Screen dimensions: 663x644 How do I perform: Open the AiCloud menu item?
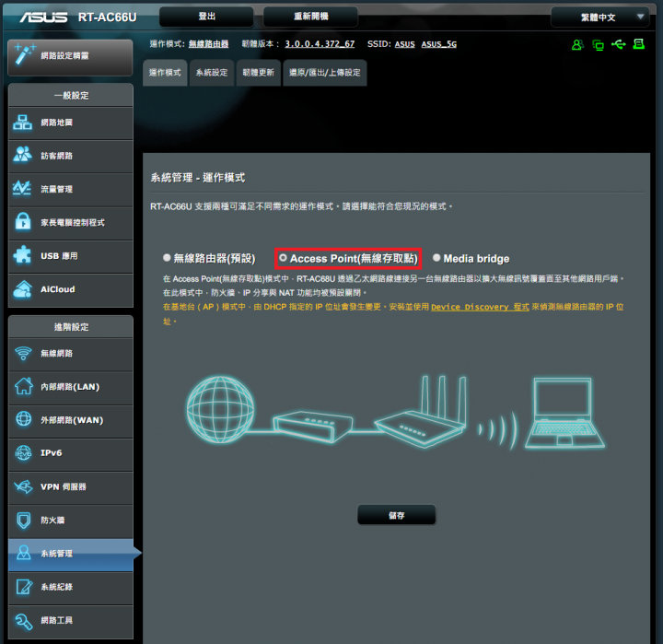pos(71,289)
